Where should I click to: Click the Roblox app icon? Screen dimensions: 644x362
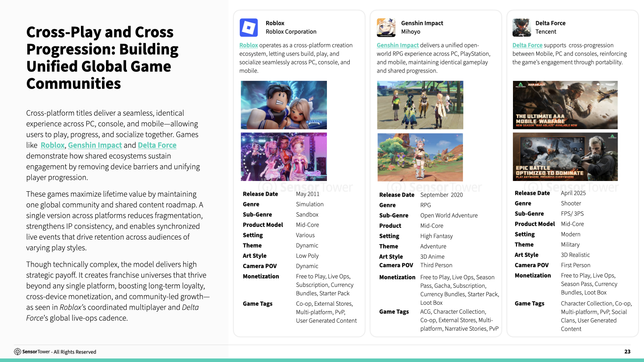click(x=249, y=27)
